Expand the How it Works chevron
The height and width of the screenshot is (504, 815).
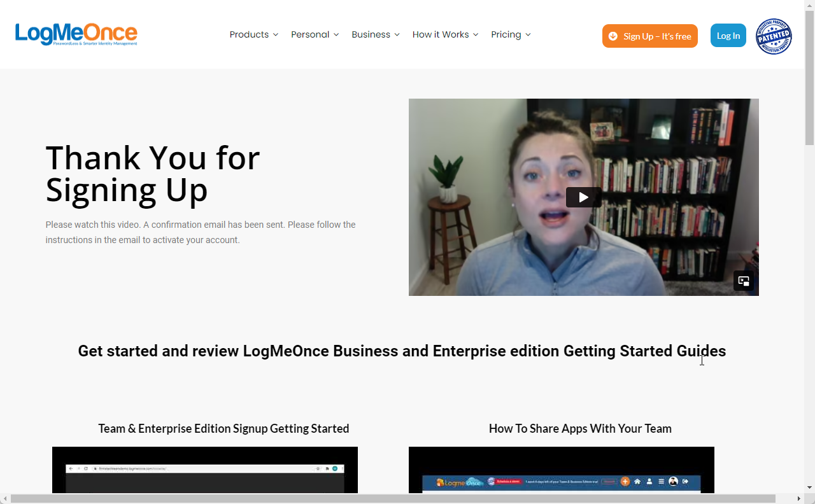click(475, 34)
